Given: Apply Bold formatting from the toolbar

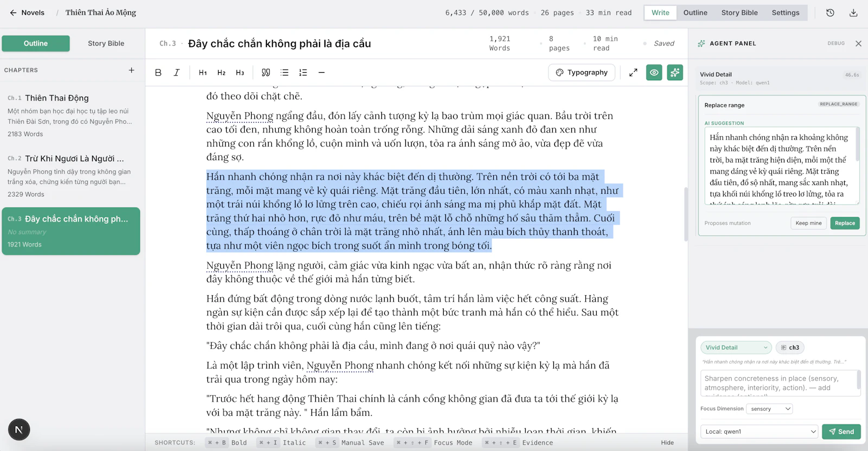Looking at the screenshot, I should [x=158, y=72].
